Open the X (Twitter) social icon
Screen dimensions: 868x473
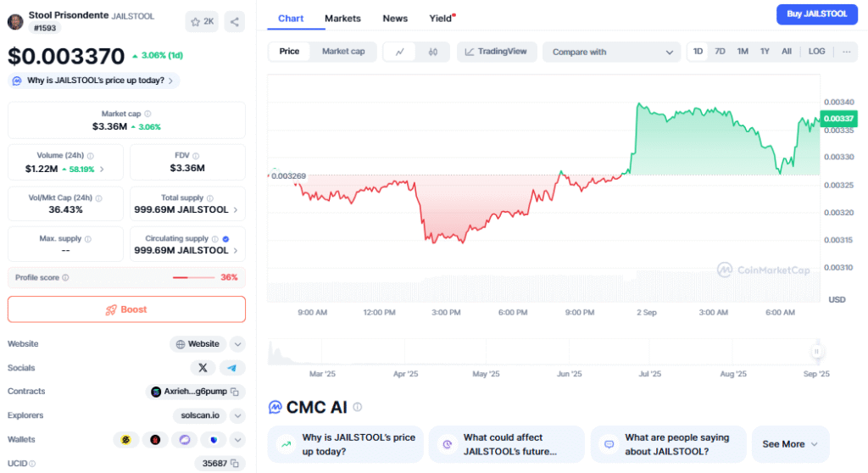pos(203,368)
